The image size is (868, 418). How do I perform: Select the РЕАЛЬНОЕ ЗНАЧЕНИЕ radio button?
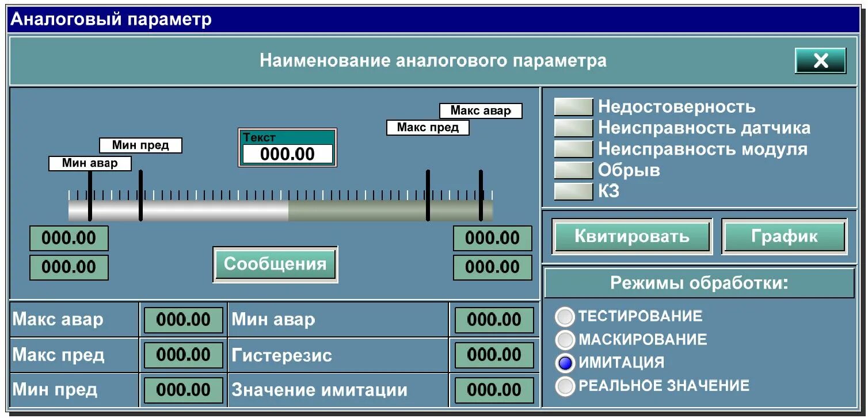click(x=565, y=386)
